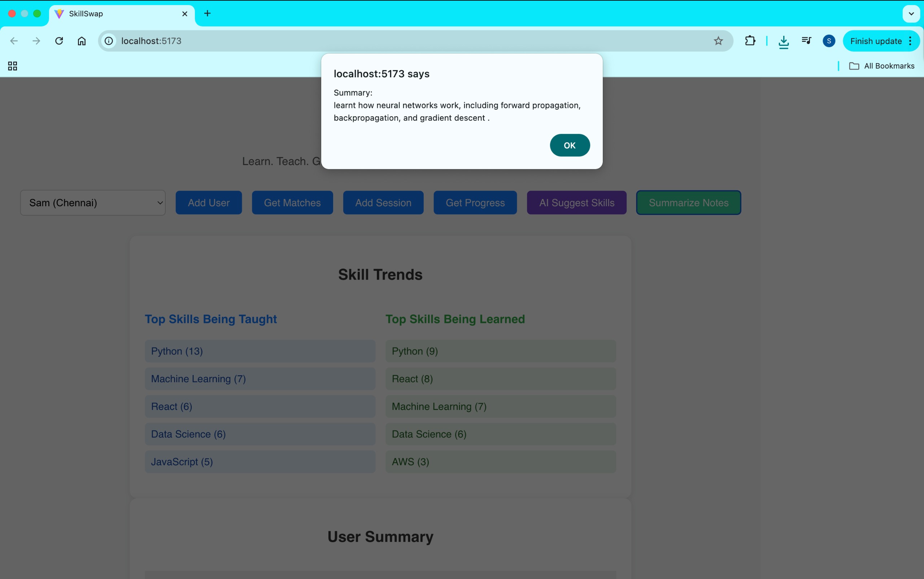This screenshot has width=924, height=579.
Task: Click the profile avatar S icon
Action: click(x=829, y=41)
